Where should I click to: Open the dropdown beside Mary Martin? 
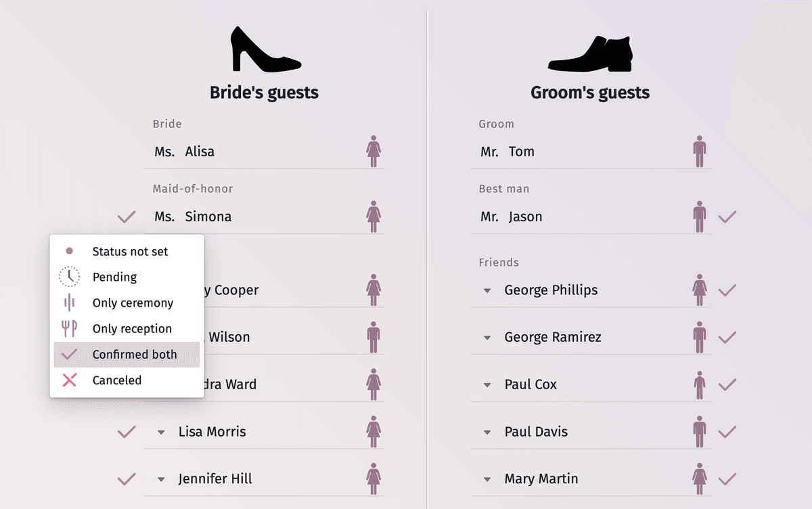click(x=487, y=479)
